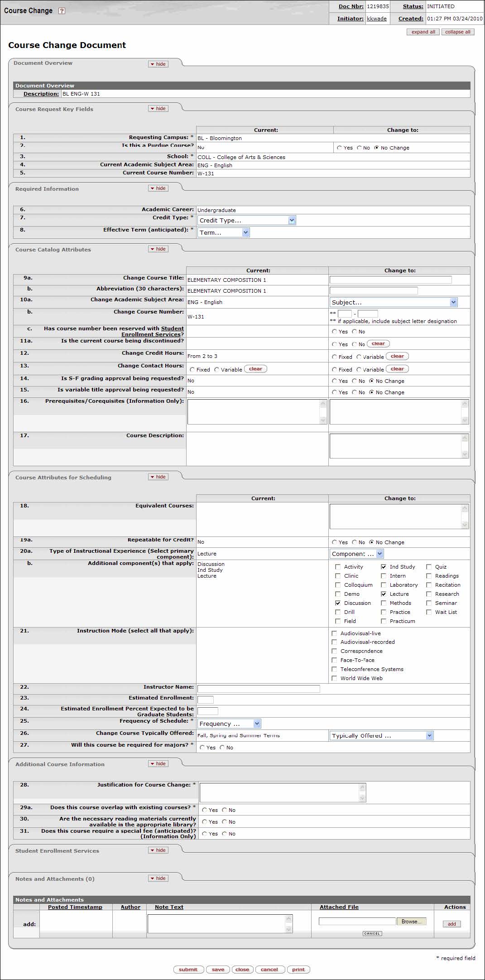Viewport: 485px width, 980px height.
Task: Check the Laboratory component box
Action: click(x=384, y=585)
